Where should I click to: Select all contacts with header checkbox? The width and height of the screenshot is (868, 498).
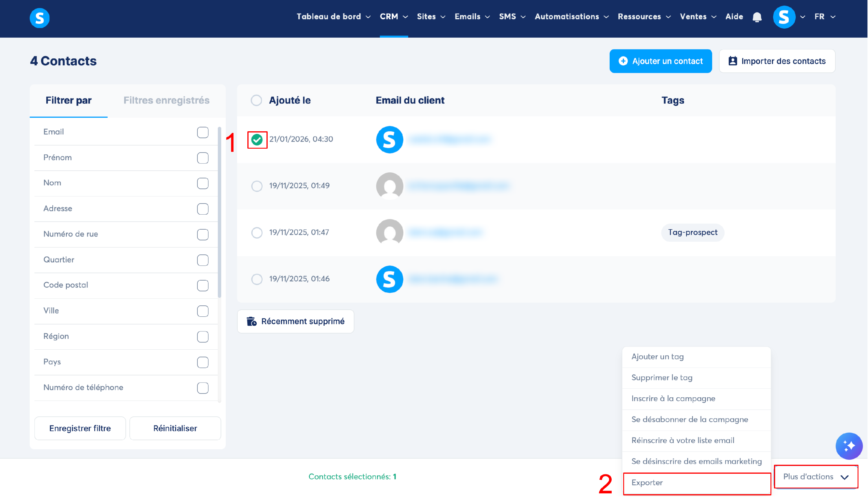tap(256, 101)
